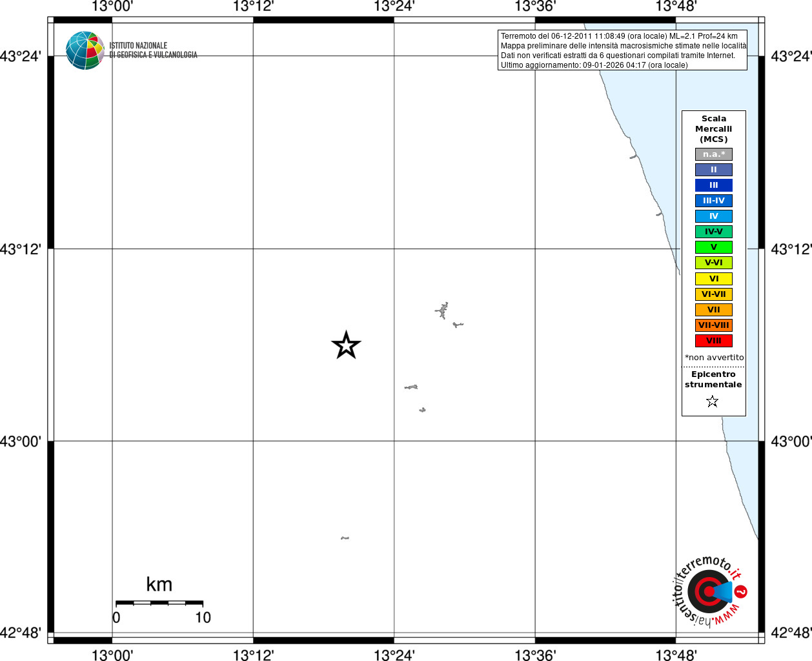Select the gray n.a.* legend swatch
Screen dimensions: 812x661
point(714,154)
